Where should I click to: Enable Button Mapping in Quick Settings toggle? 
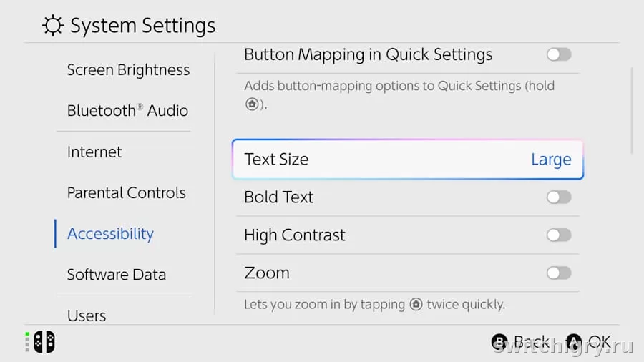click(559, 54)
